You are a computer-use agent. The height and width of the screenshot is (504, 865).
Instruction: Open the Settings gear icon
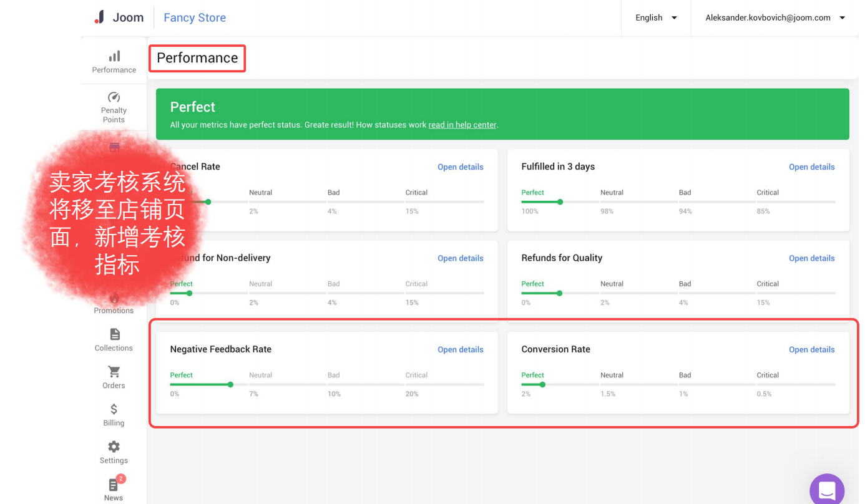(114, 447)
